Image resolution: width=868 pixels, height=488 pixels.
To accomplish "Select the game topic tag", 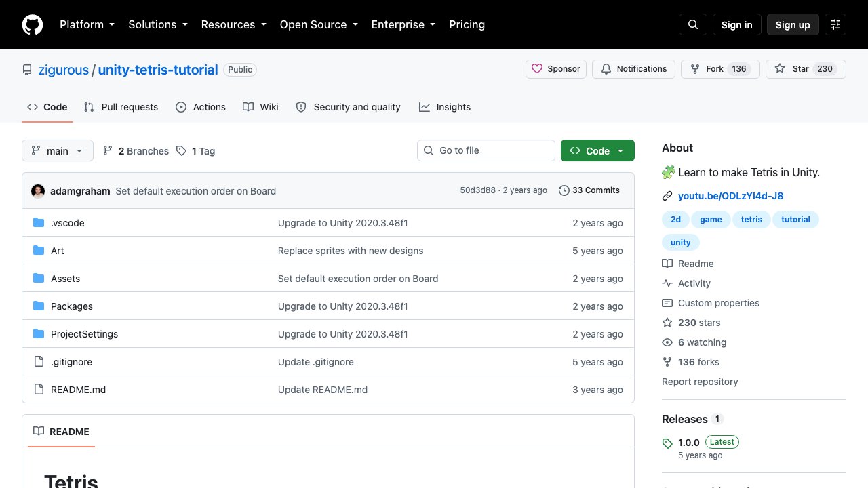I will click(x=711, y=220).
